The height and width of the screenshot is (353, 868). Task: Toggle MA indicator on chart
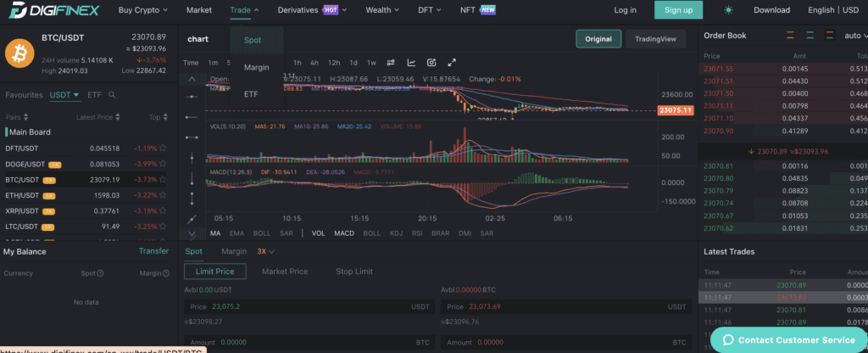click(214, 233)
